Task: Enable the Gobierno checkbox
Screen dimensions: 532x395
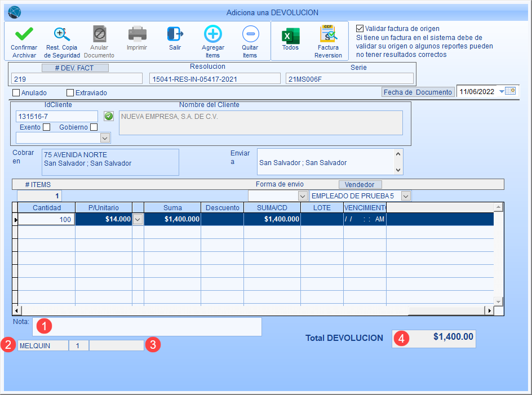Action: click(94, 127)
